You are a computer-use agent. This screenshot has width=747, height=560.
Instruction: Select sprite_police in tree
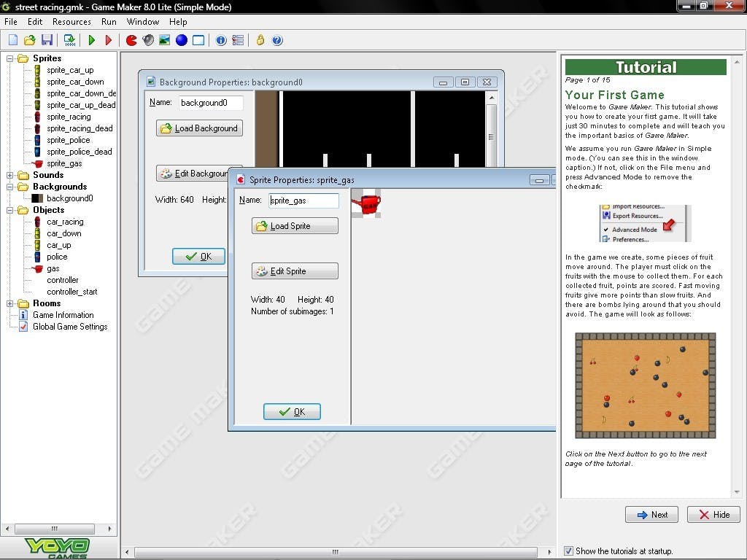(68, 140)
